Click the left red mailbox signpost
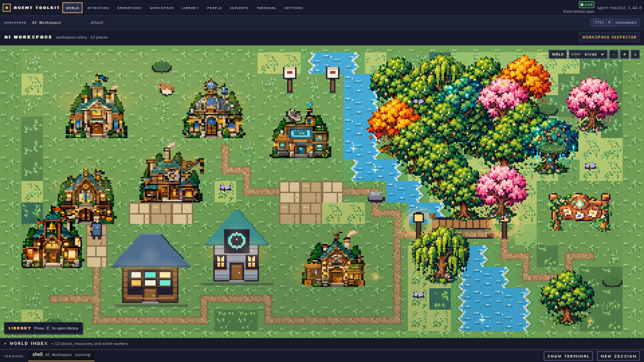Image resolution: width=644 pixels, height=362 pixels. click(x=290, y=79)
